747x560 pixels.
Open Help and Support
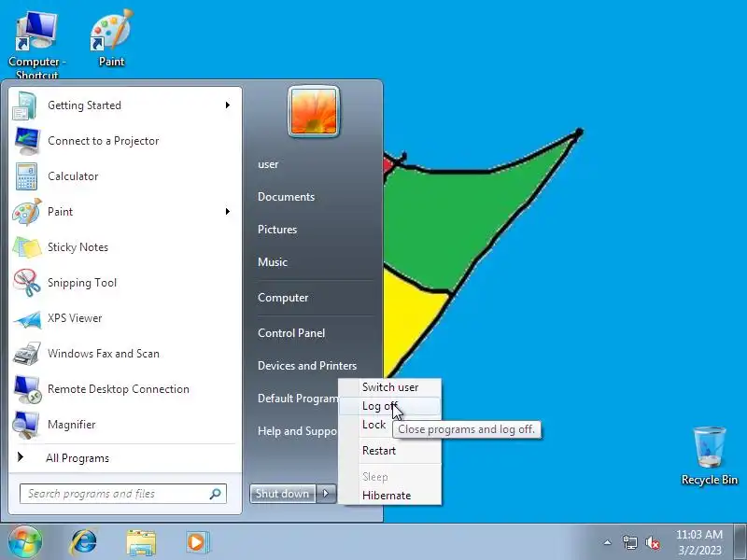[x=297, y=431]
